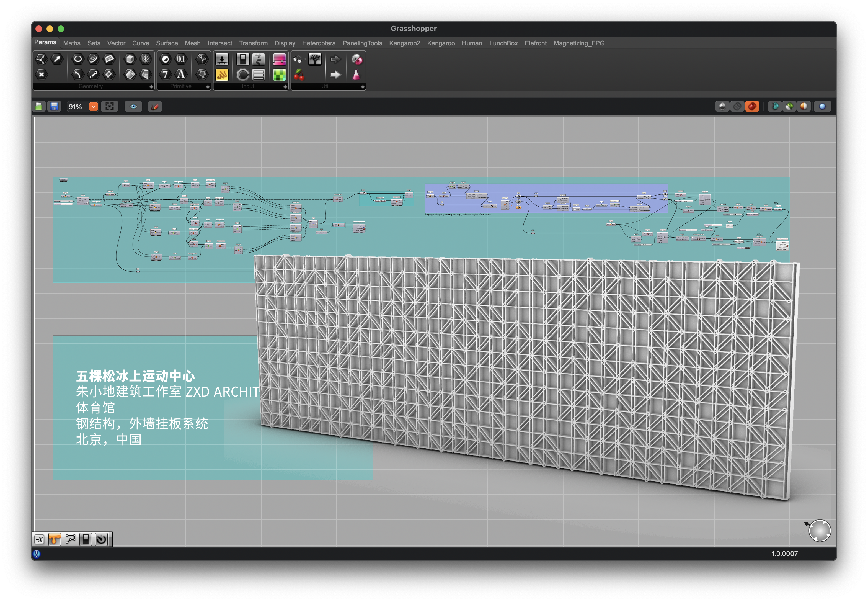This screenshot has height=602, width=868.
Task: Expand the Util panel plus arrow
Action: (362, 87)
